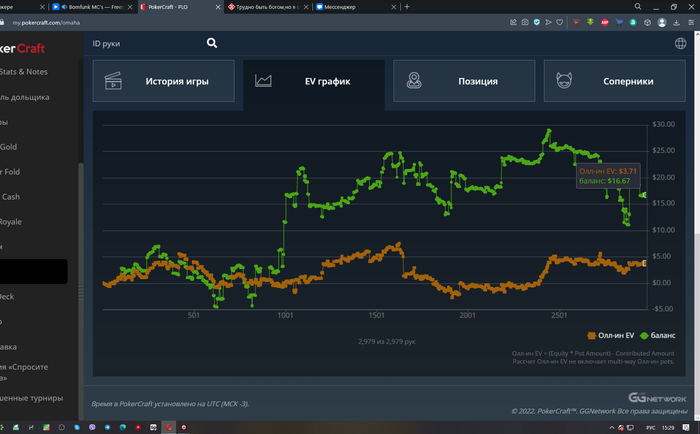
Task: Click the snapshot camera icon in address bar
Action: click(x=525, y=22)
